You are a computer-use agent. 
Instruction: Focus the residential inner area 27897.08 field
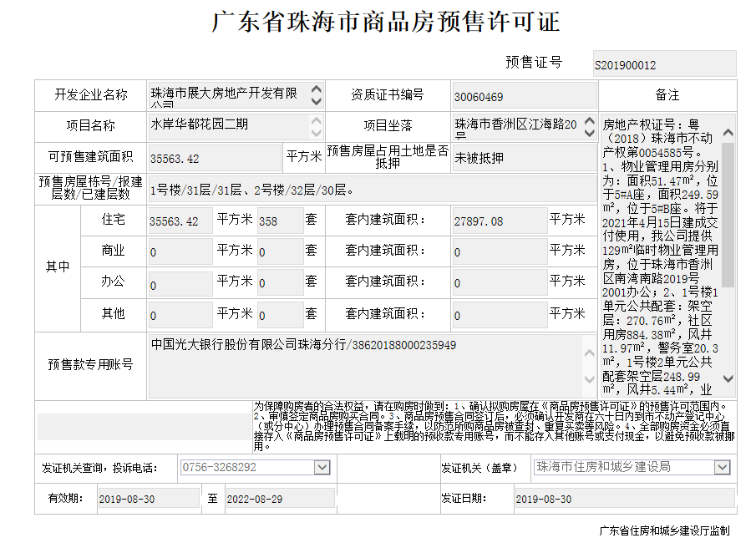[x=498, y=221]
